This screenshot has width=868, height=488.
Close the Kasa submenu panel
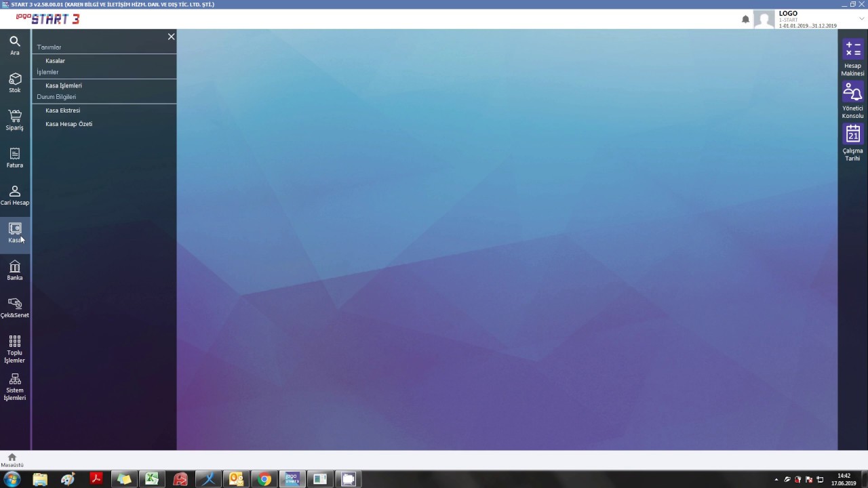pyautogui.click(x=171, y=37)
